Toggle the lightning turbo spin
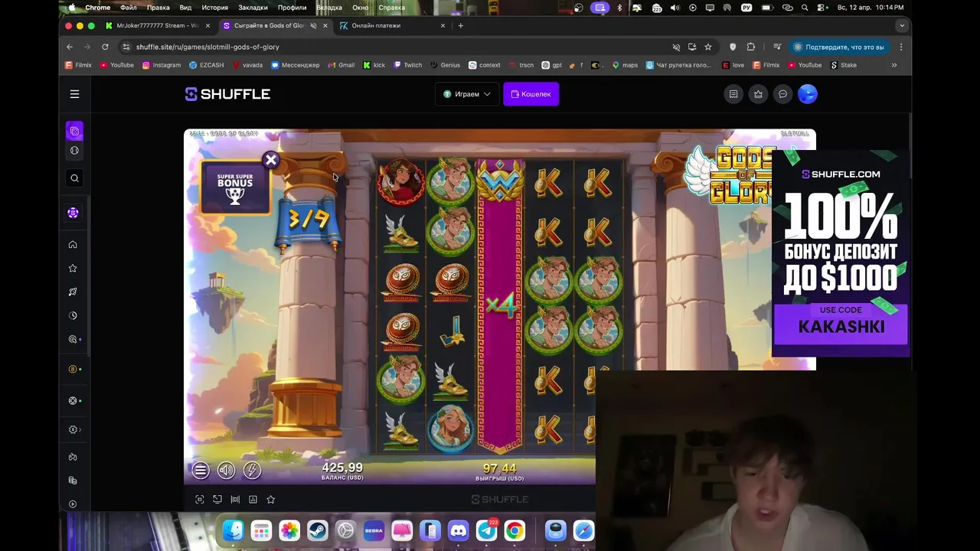The height and width of the screenshot is (551, 980). (252, 471)
